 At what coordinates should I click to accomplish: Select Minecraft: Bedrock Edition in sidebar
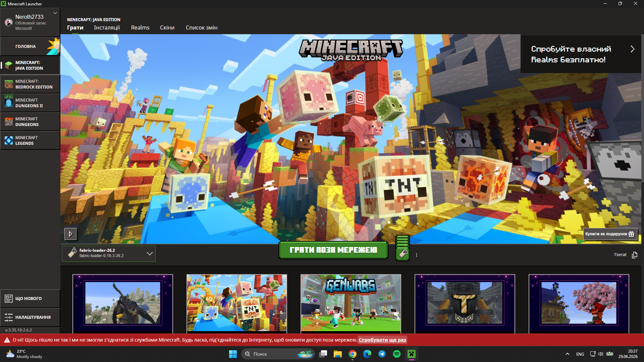(x=30, y=84)
